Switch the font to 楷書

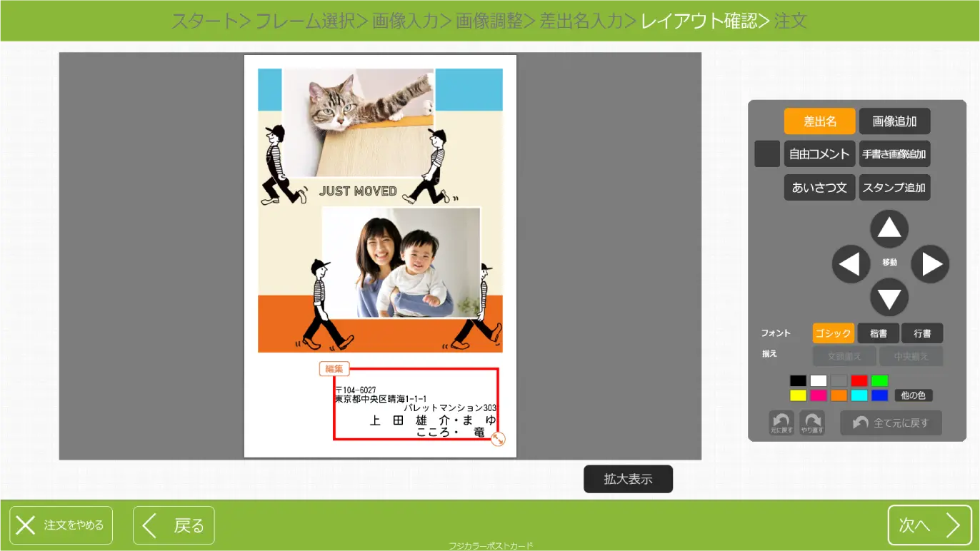point(878,333)
